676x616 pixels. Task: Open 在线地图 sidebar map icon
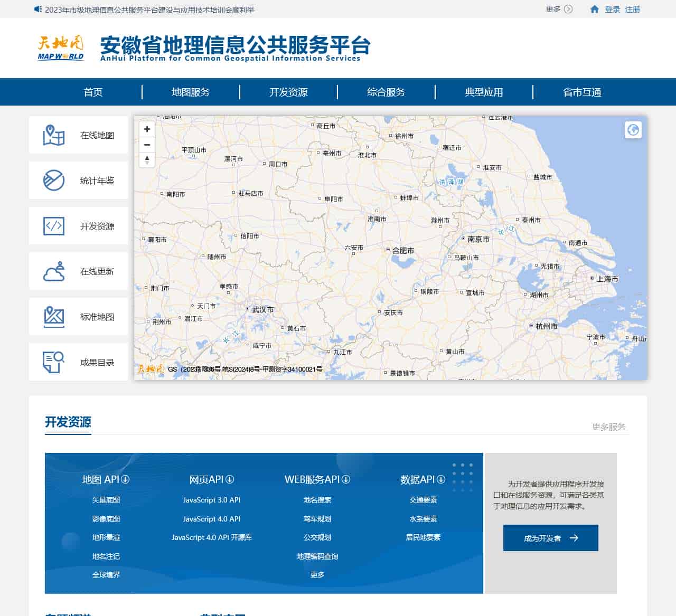tap(53, 136)
